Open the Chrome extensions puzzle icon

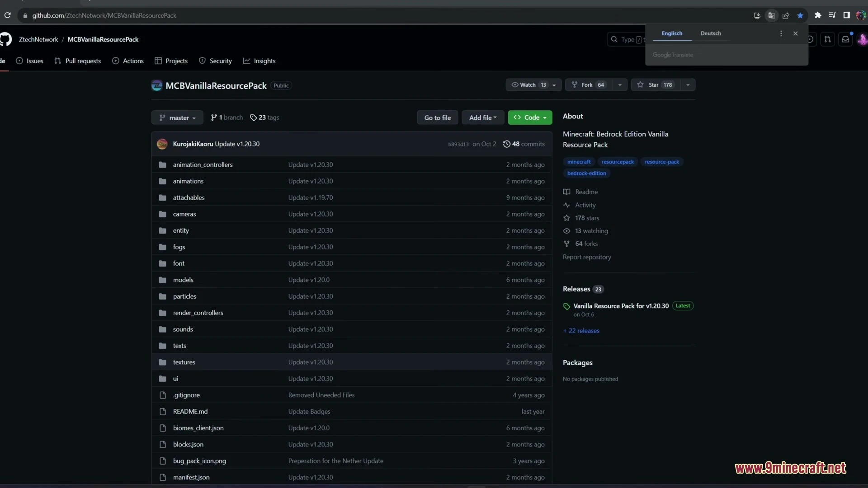coord(818,15)
